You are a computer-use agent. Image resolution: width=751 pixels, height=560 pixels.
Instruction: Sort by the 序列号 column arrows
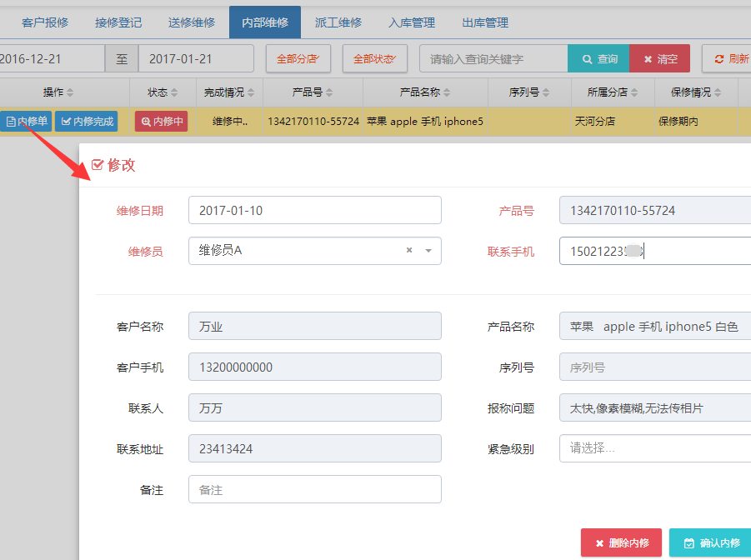[546, 92]
